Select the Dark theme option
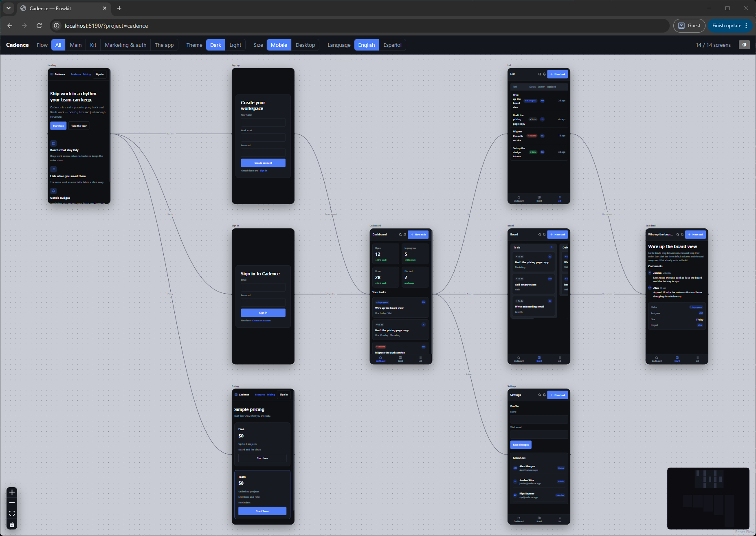The height and width of the screenshot is (536, 756). point(215,45)
